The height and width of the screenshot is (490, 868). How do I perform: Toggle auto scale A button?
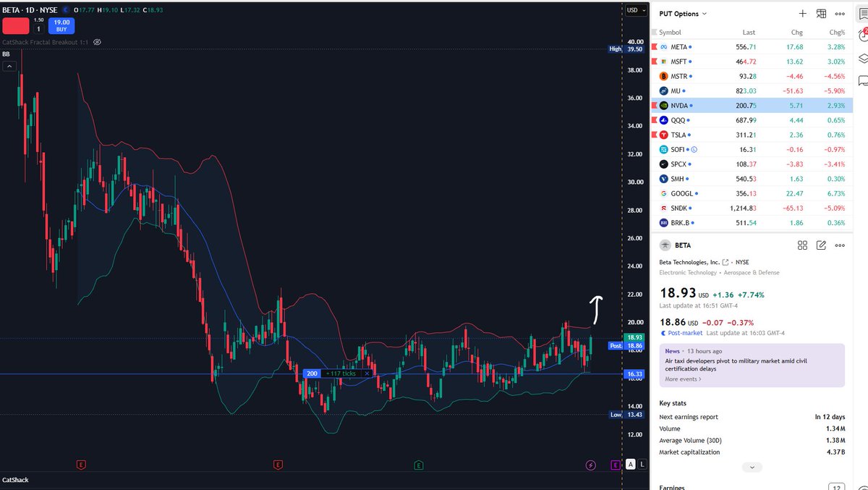[x=631, y=465]
